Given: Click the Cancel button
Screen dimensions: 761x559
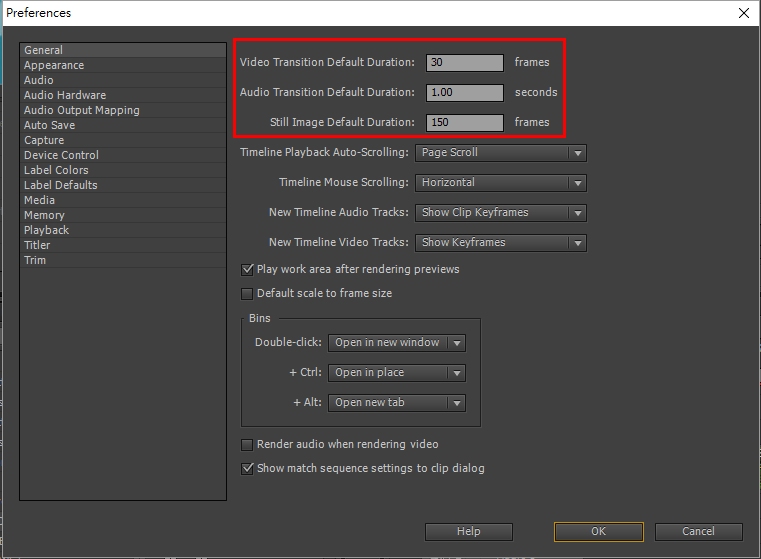Looking at the screenshot, I should pos(698,532).
